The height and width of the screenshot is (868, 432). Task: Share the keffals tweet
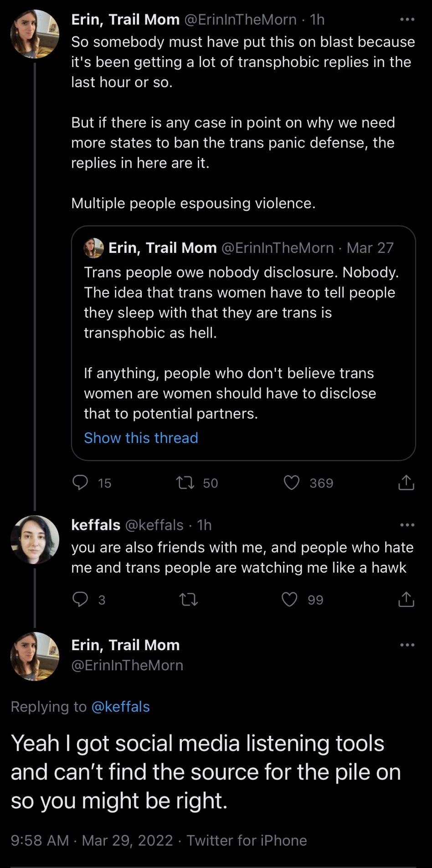coord(406,599)
